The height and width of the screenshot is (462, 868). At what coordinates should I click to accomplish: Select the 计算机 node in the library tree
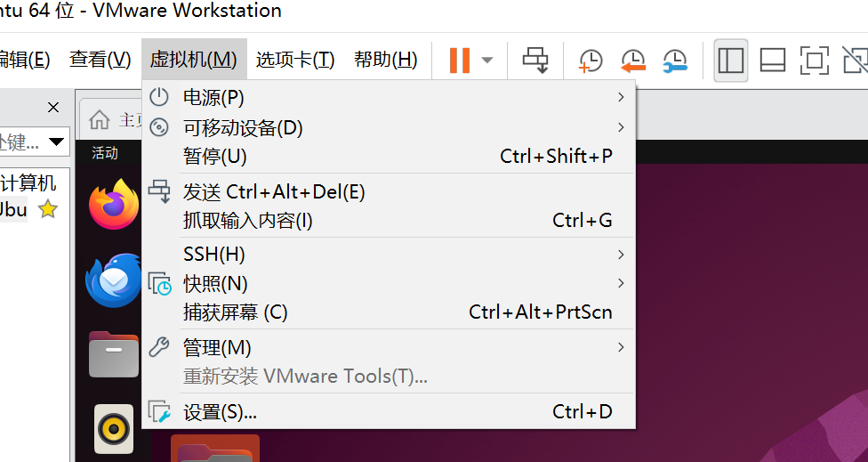pyautogui.click(x=28, y=182)
